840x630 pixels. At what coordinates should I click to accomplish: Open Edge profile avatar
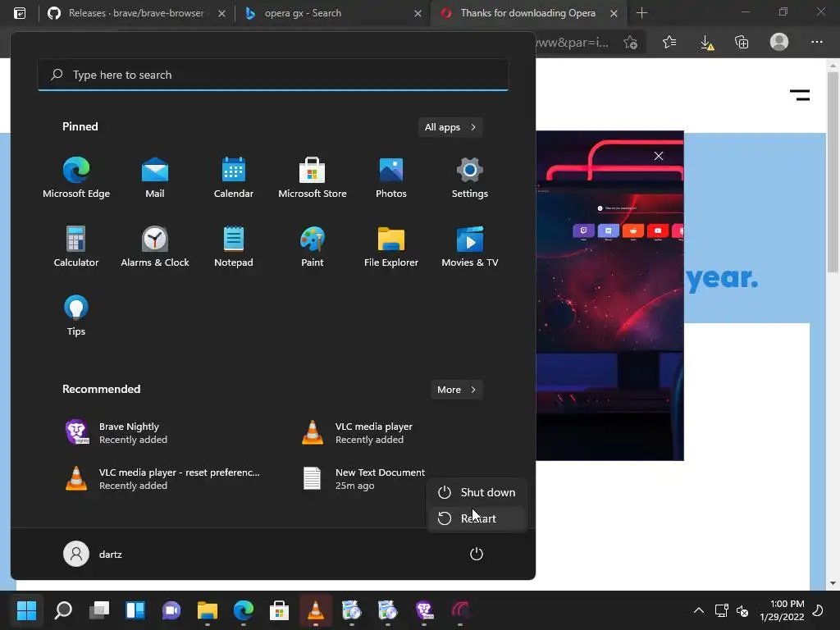click(779, 42)
